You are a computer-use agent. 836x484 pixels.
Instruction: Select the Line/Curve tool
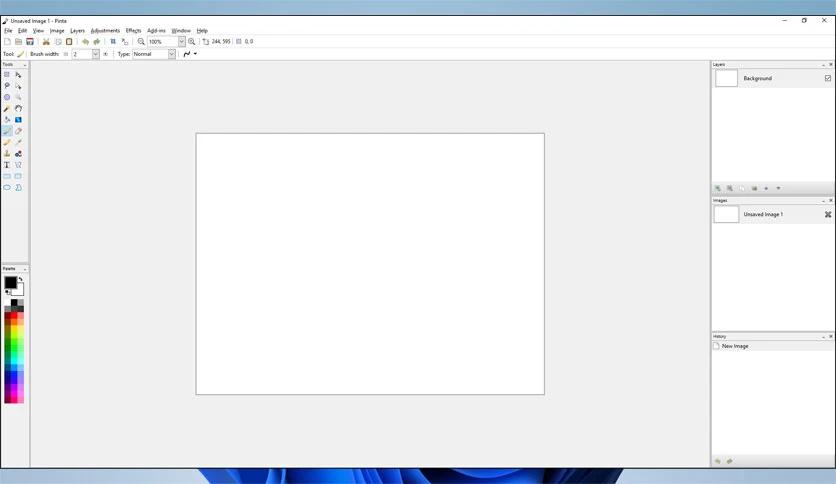click(x=18, y=165)
